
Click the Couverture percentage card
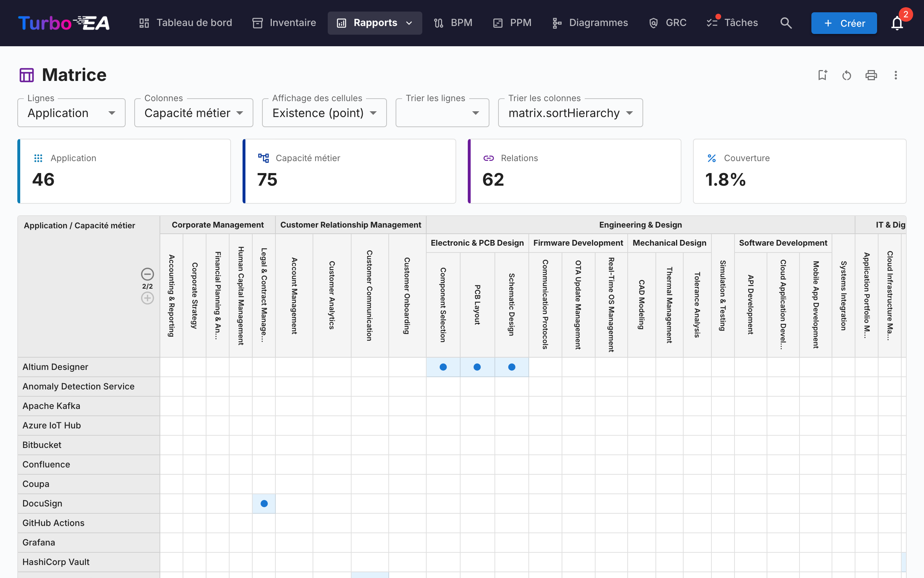click(x=799, y=171)
